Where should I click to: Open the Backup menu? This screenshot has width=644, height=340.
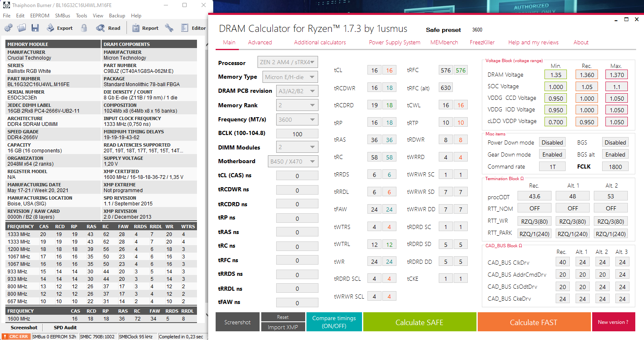117,16
